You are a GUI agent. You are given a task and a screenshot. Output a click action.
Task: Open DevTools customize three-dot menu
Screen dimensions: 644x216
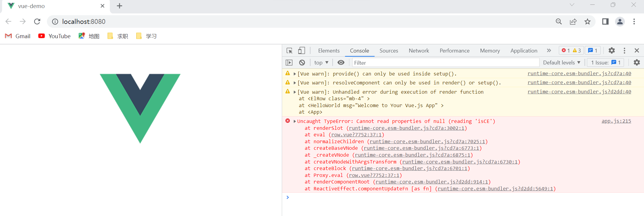tap(624, 50)
